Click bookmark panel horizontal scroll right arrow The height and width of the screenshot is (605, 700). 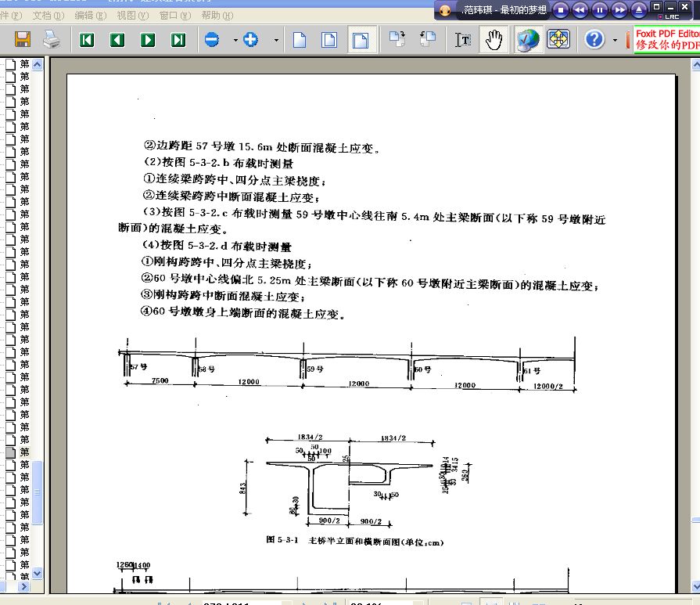click(24, 586)
